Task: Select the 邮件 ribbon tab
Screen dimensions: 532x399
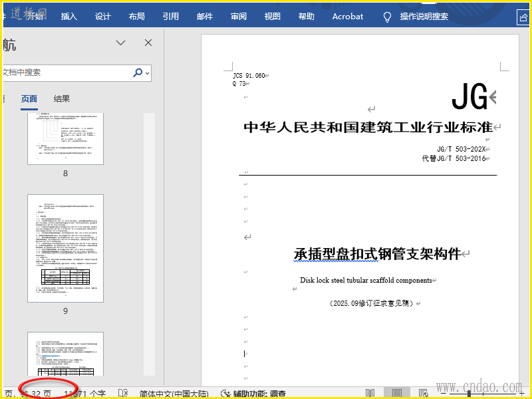Action: point(205,16)
